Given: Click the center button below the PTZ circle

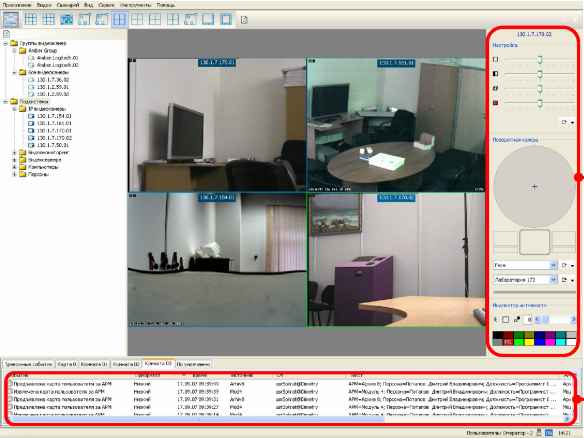Looking at the screenshot, I should click(534, 242).
